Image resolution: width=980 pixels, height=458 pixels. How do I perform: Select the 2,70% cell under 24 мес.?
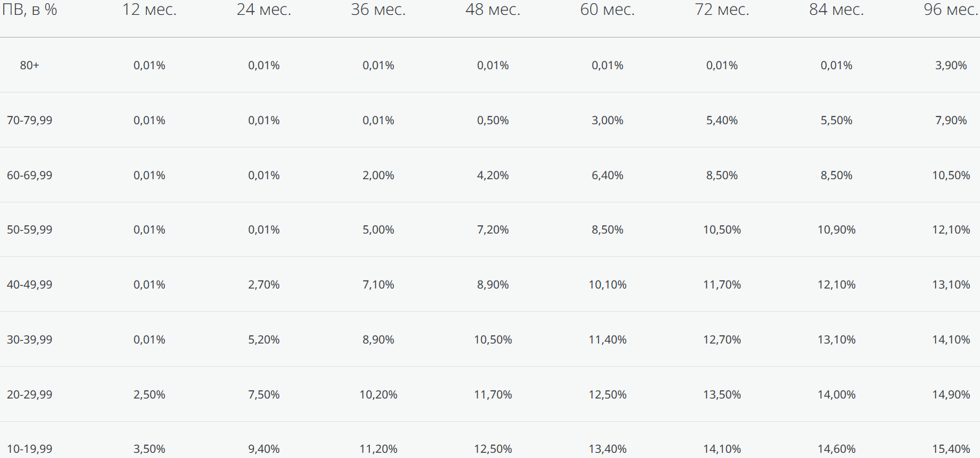264,285
